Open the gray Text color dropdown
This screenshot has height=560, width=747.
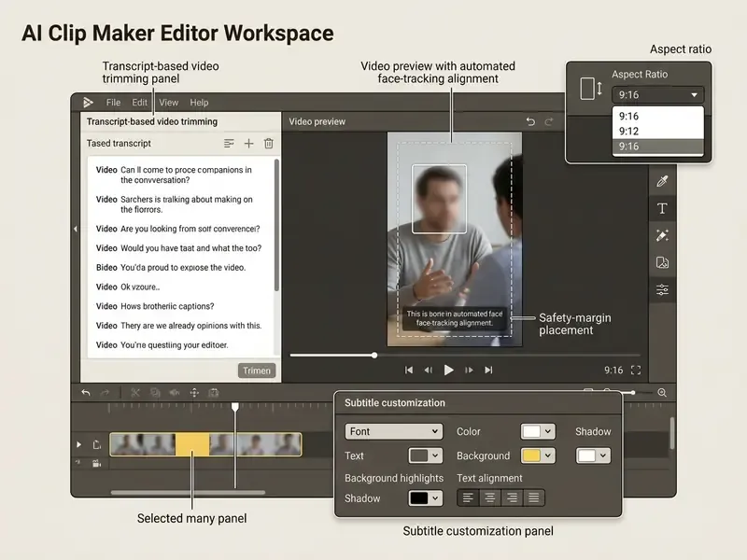426,455
